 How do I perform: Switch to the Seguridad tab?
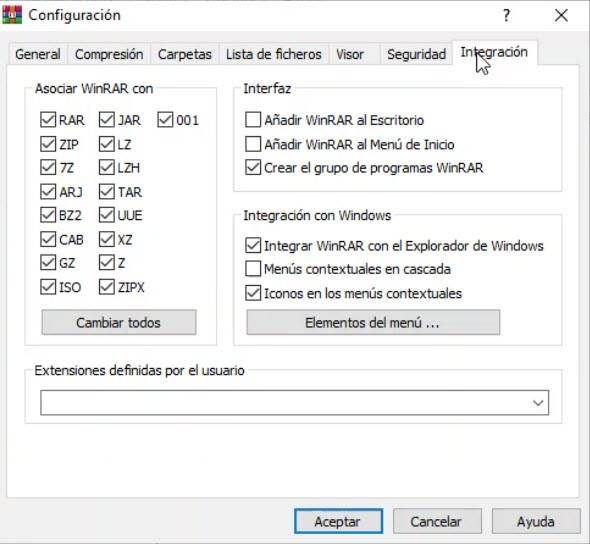coord(417,54)
